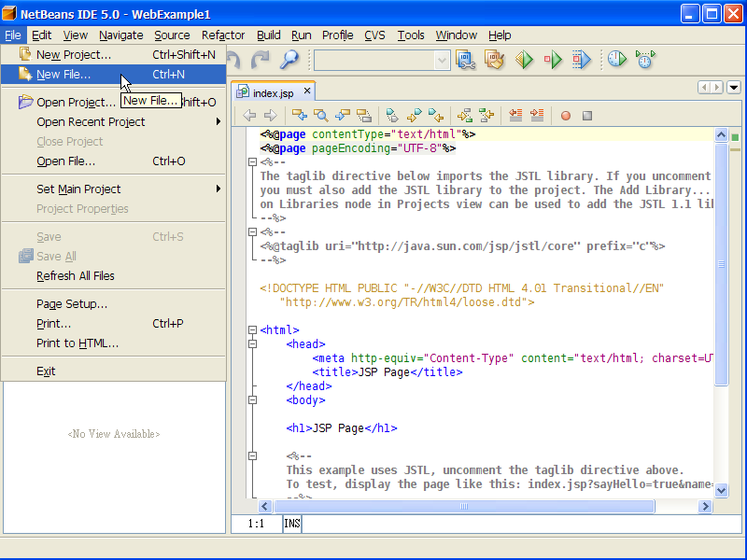Viewport: 747px width, 560px height.
Task: Expand Open Recent Project submenu arrow
Action: click(x=218, y=121)
